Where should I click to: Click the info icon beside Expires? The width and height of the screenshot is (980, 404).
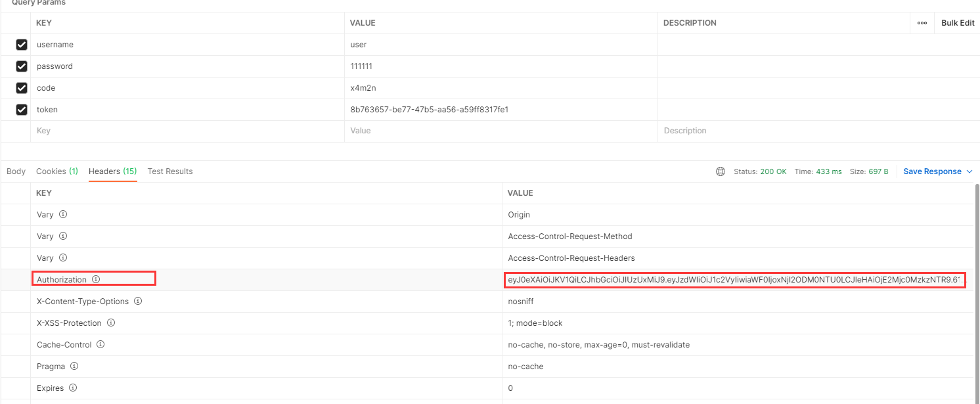click(73, 388)
